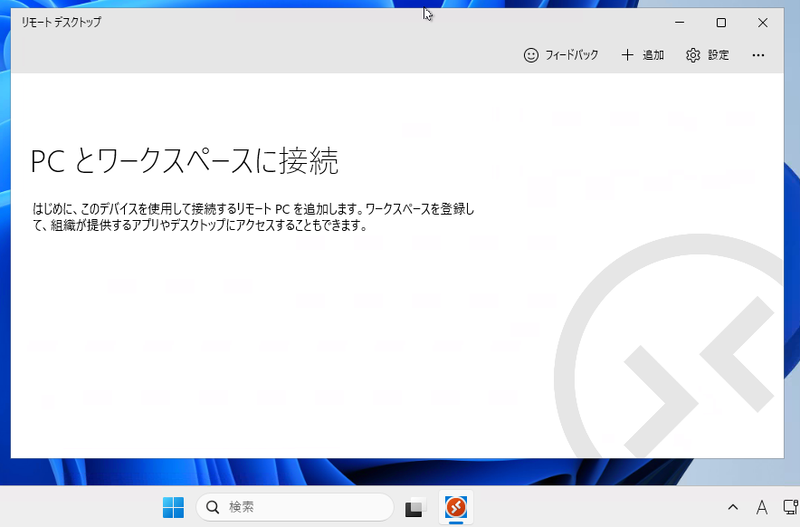The image size is (800, 527).
Task: Click the description text beginning はじめに
Action: [254, 217]
